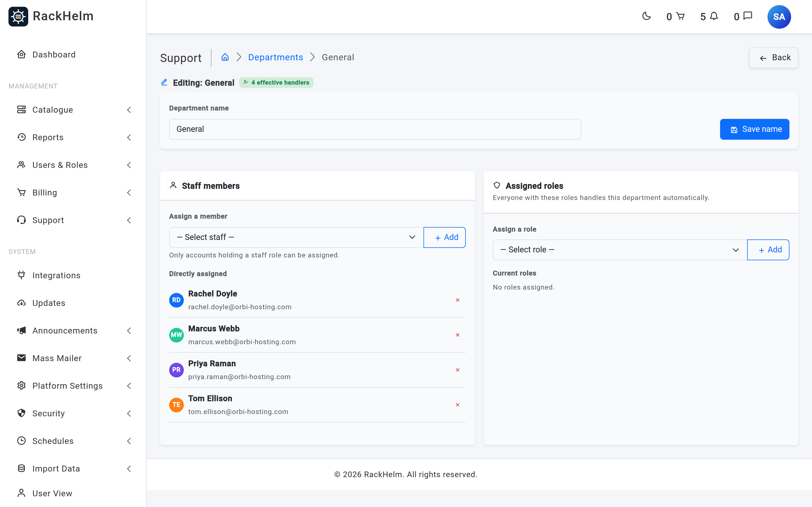The width and height of the screenshot is (812, 507).
Task: Go to Departments breadcrumb link
Action: pyautogui.click(x=275, y=57)
